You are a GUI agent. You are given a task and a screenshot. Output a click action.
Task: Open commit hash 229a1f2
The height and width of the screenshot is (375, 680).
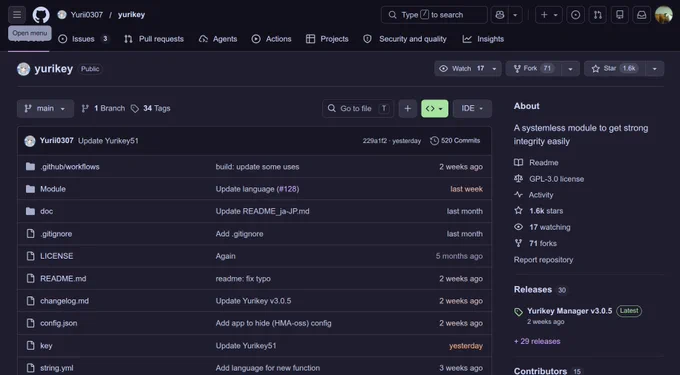pos(375,141)
